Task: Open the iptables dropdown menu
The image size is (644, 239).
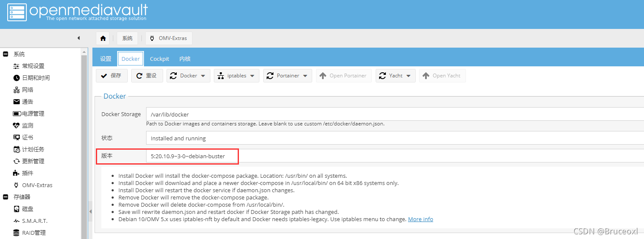Action: point(236,76)
